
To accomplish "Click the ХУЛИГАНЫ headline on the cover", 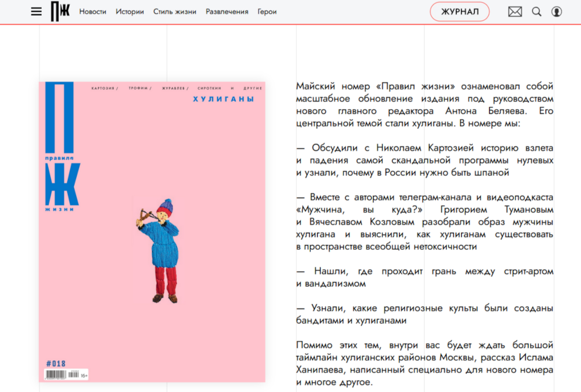I will [224, 99].
